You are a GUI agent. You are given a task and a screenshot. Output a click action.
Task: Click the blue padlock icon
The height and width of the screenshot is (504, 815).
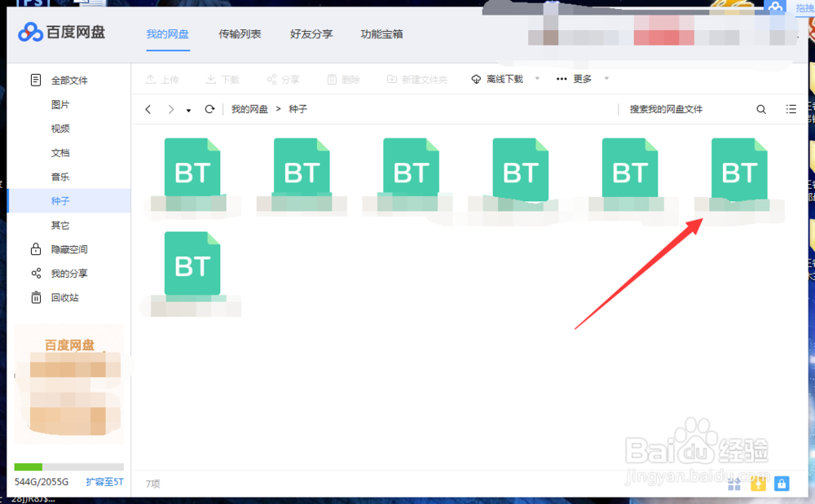click(782, 484)
